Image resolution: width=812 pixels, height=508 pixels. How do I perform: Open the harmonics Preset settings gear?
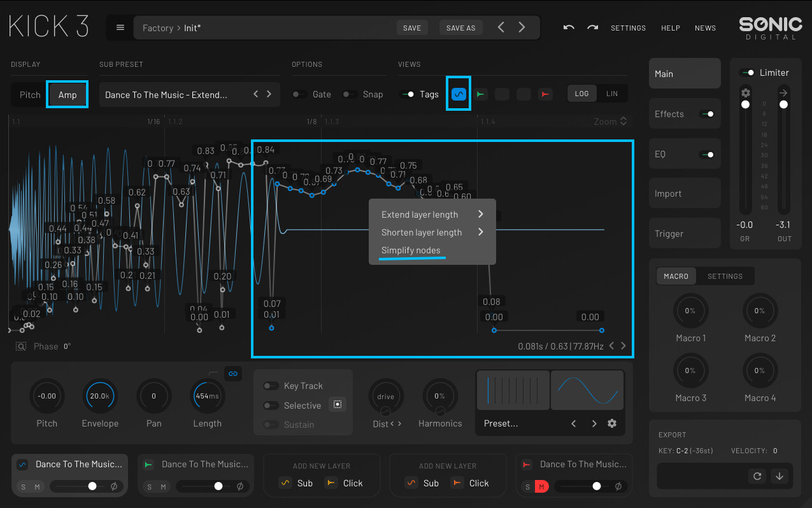[x=612, y=423]
